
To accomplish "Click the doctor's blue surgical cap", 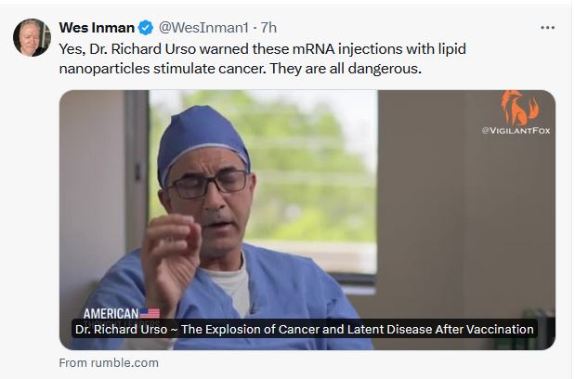I will click(202, 135).
